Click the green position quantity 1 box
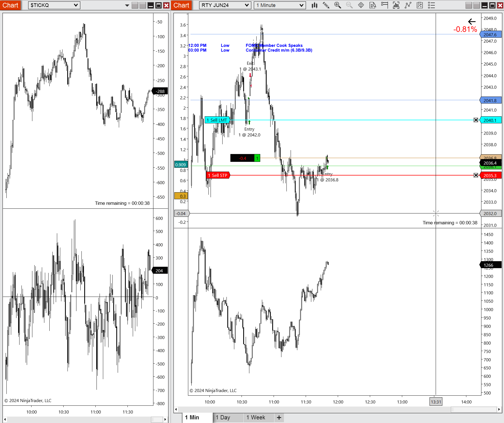 pyautogui.click(x=257, y=158)
